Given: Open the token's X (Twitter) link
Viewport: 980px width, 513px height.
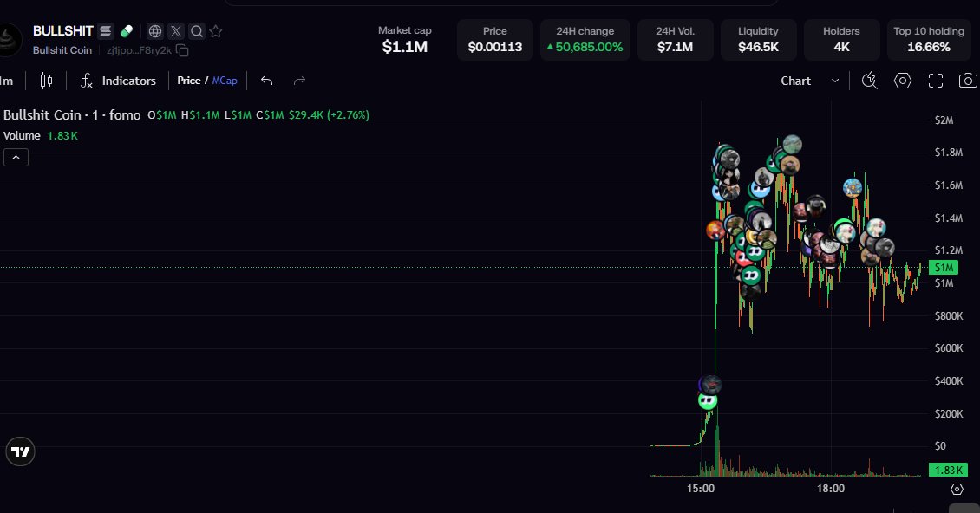Looking at the screenshot, I should pyautogui.click(x=176, y=30).
